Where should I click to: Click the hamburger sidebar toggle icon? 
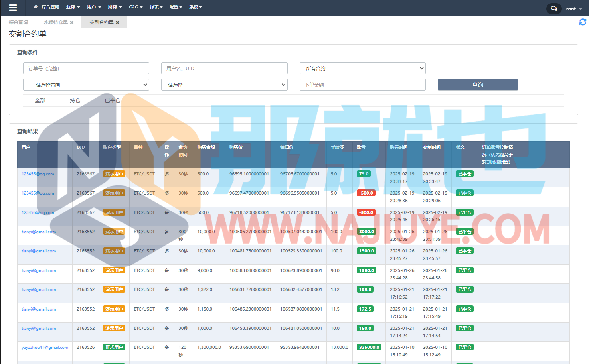[x=13, y=8]
